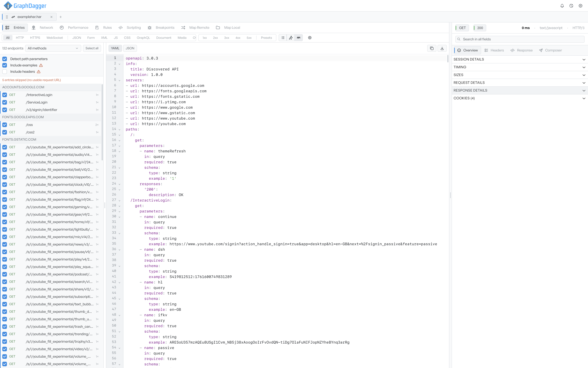
Task: Open the Entries tab
Action: (x=15, y=27)
